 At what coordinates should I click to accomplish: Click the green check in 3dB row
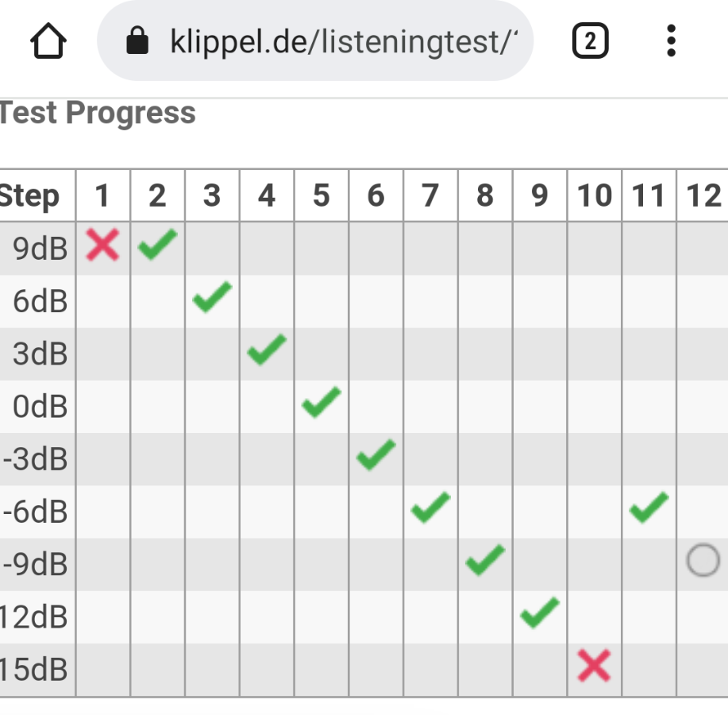coord(267,350)
